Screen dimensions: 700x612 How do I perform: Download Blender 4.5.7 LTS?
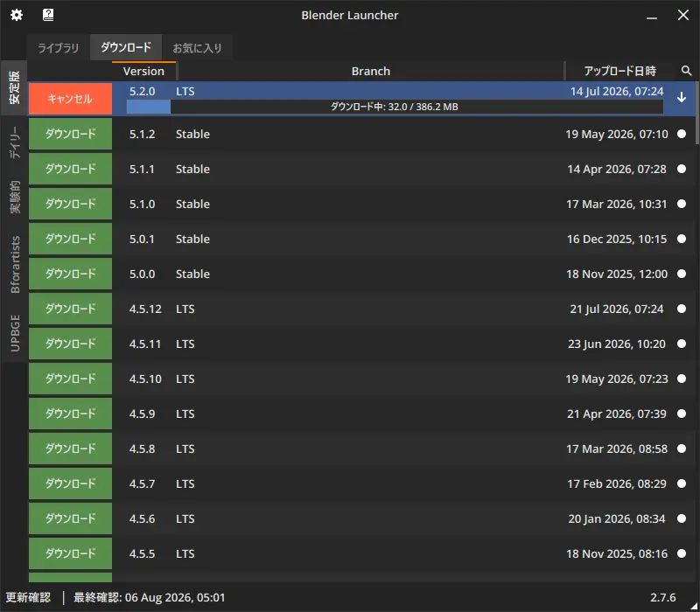coord(71,483)
